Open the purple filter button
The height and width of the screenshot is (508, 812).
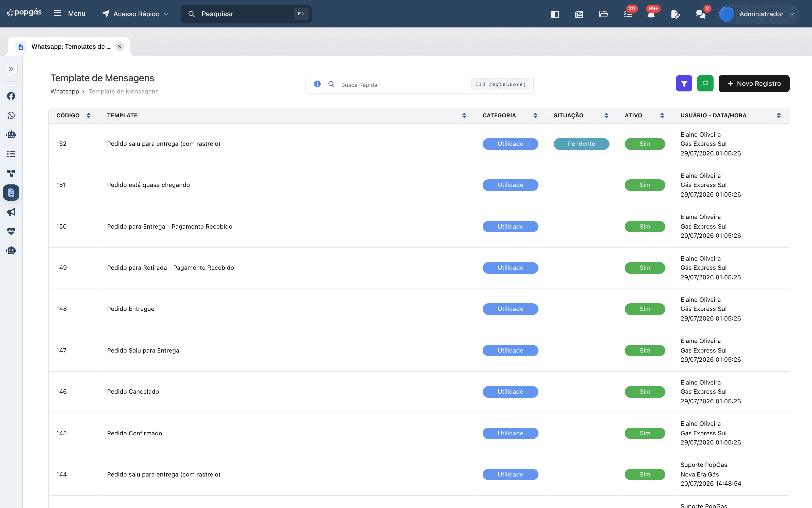[x=684, y=83]
